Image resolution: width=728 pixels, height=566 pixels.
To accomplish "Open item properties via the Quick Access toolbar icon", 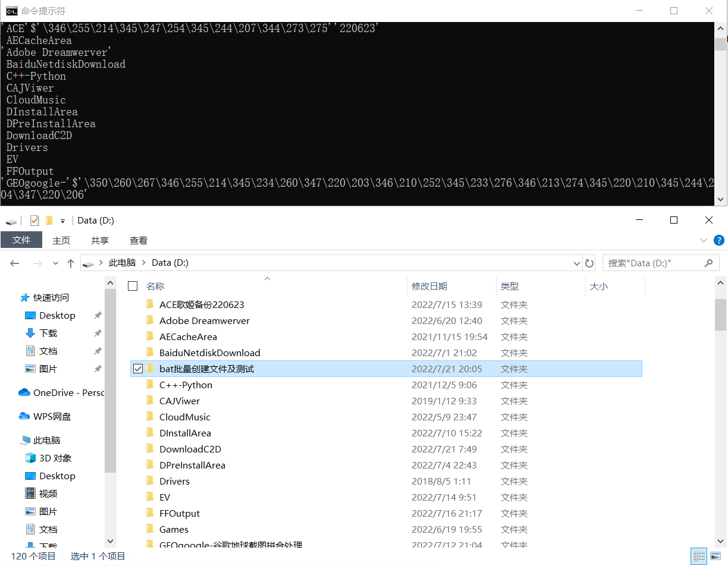I will point(34,220).
